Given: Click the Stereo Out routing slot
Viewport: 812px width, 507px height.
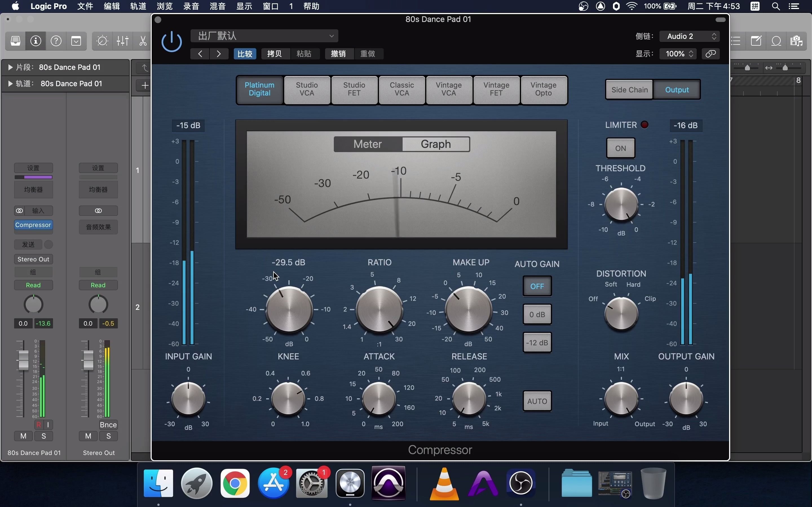Looking at the screenshot, I should pyautogui.click(x=33, y=259).
